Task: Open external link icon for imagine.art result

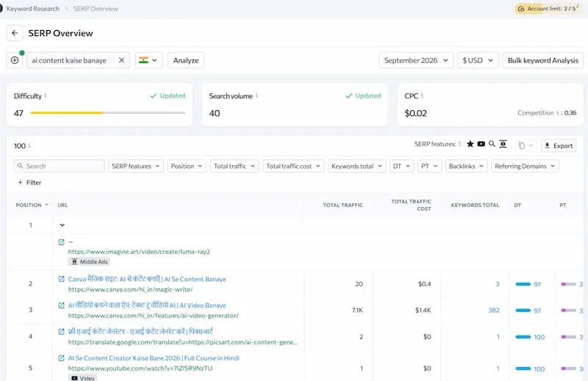Action: pyautogui.click(x=62, y=242)
